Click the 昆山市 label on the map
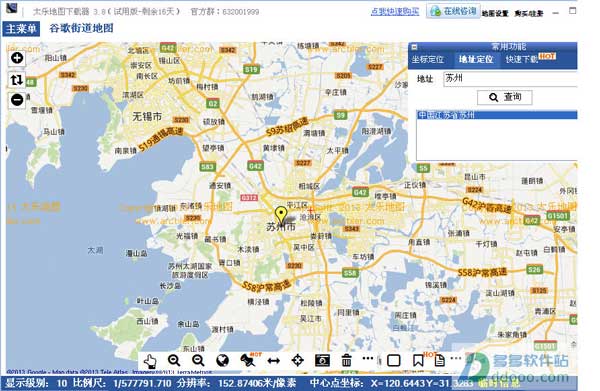The image size is (600, 391). point(475,177)
